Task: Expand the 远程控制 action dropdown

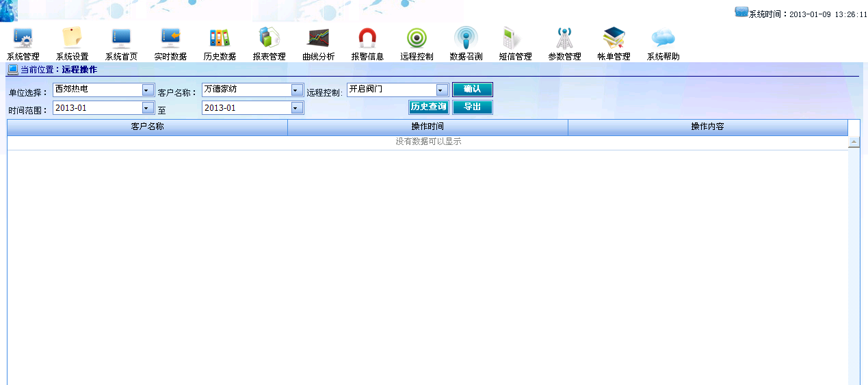Action: pyautogui.click(x=440, y=90)
